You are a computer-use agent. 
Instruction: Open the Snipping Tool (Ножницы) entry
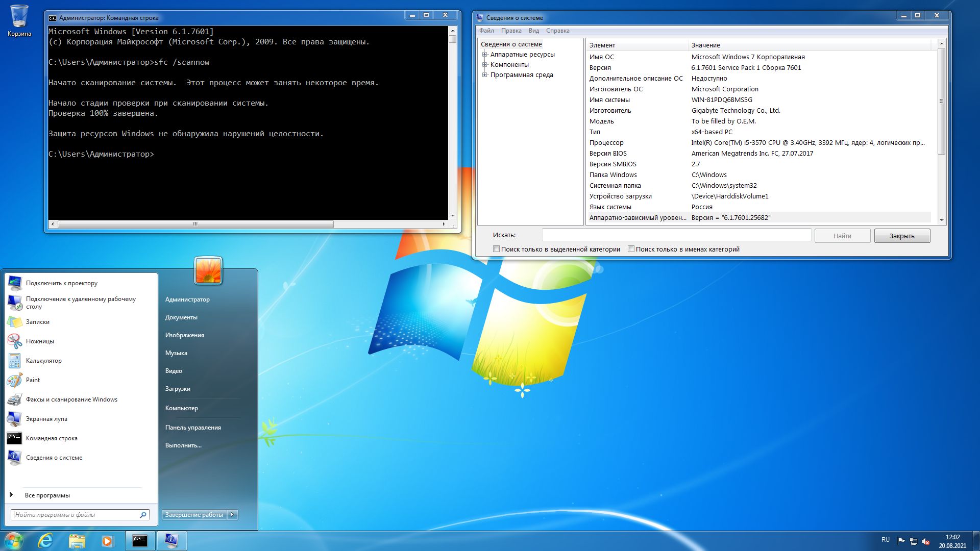[40, 341]
